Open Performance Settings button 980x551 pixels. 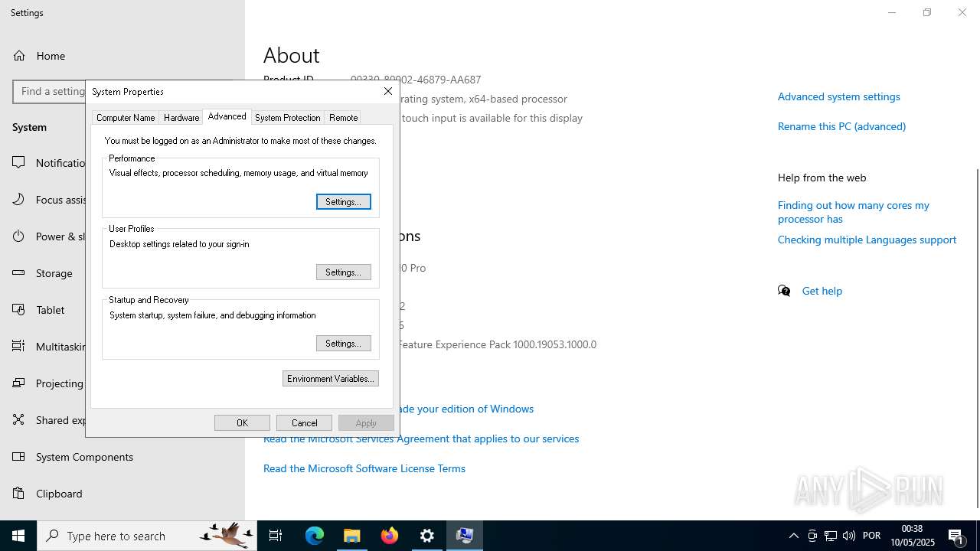(343, 202)
